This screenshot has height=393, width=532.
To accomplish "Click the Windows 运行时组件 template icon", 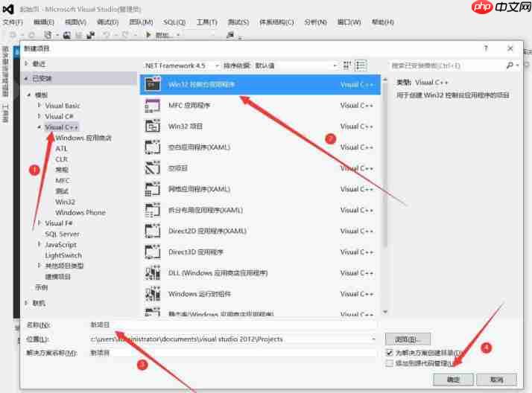I will point(153,294).
